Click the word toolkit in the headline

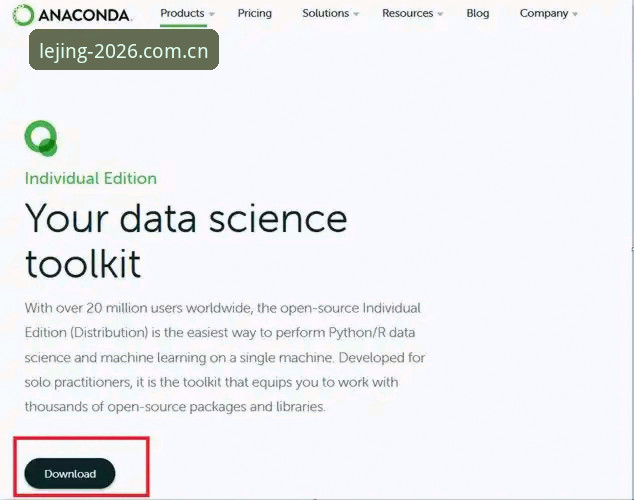coord(83,263)
